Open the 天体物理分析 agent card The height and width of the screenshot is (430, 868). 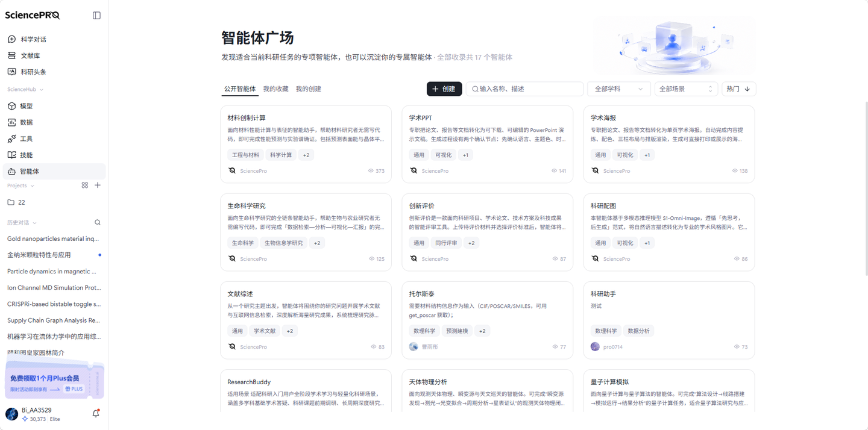pos(488,391)
